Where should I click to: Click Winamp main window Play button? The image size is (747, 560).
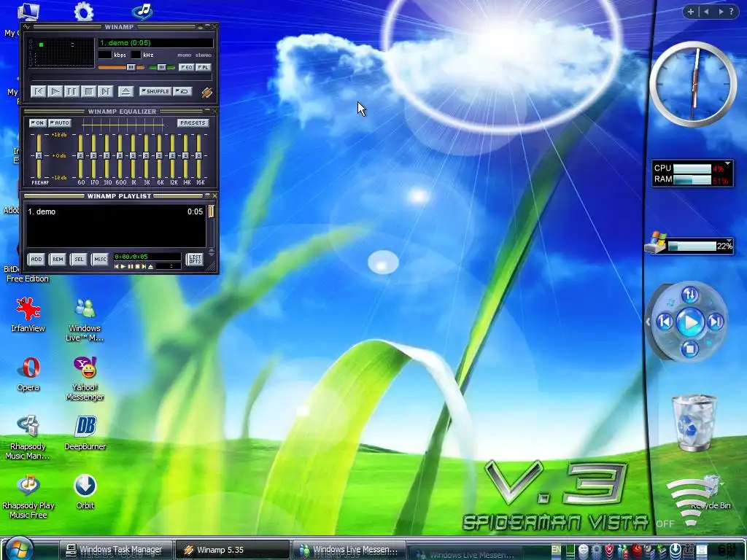(x=55, y=91)
